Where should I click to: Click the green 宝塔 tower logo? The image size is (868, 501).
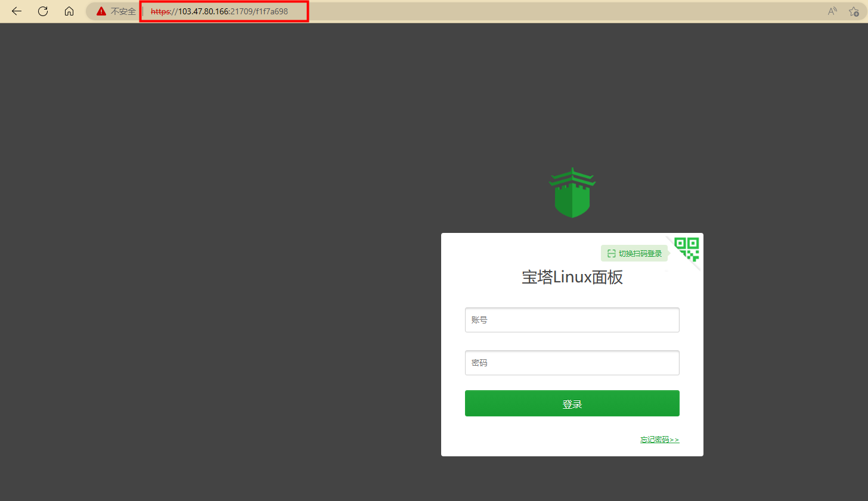pyautogui.click(x=572, y=192)
